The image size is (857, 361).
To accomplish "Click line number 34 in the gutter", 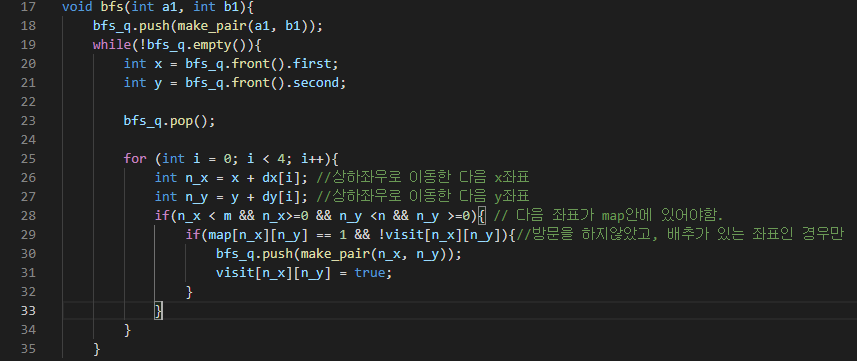I will pos(27,329).
